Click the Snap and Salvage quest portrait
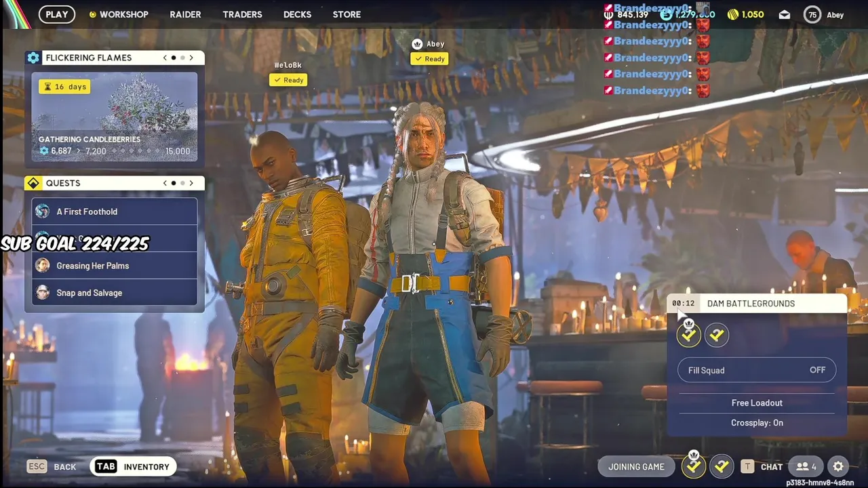 (x=43, y=293)
